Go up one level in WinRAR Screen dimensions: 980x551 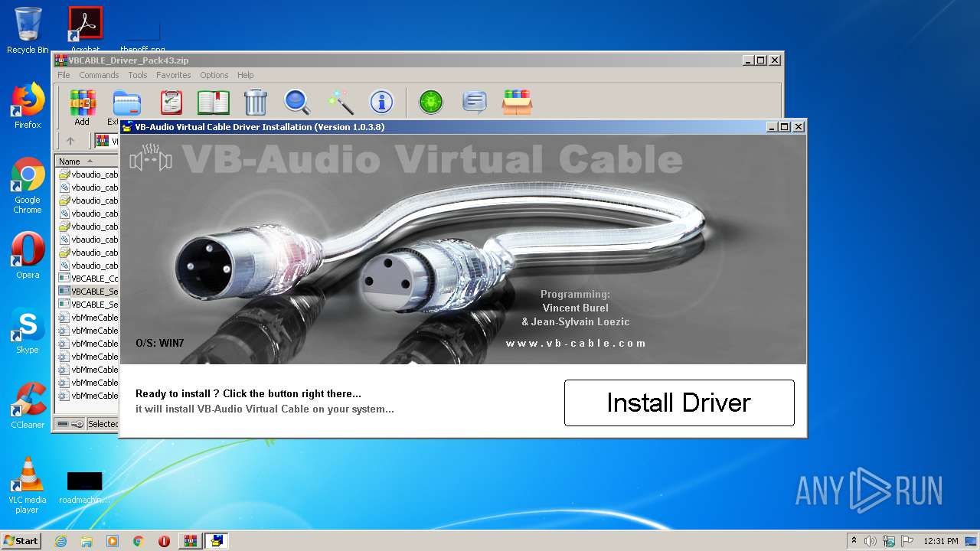click(70, 141)
